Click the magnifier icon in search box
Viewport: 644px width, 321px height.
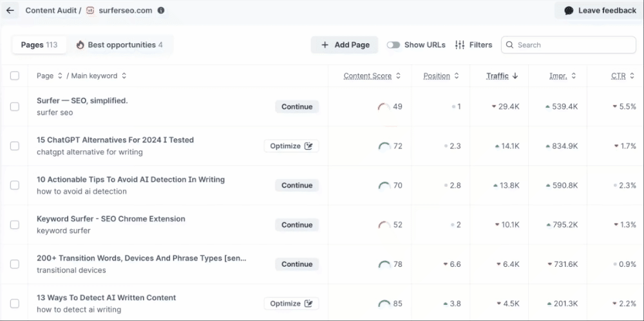pos(509,45)
